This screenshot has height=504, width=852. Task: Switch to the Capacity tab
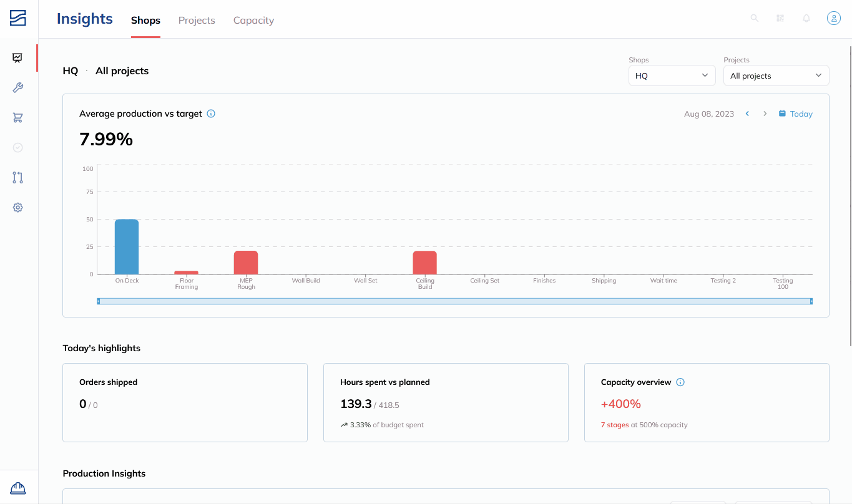(253, 21)
